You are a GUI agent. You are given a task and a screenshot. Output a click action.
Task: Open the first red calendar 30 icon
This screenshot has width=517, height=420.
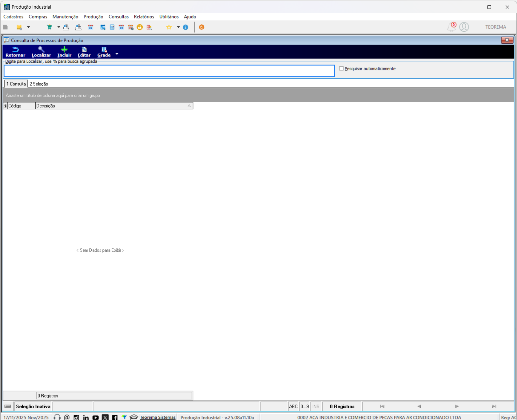click(90, 27)
